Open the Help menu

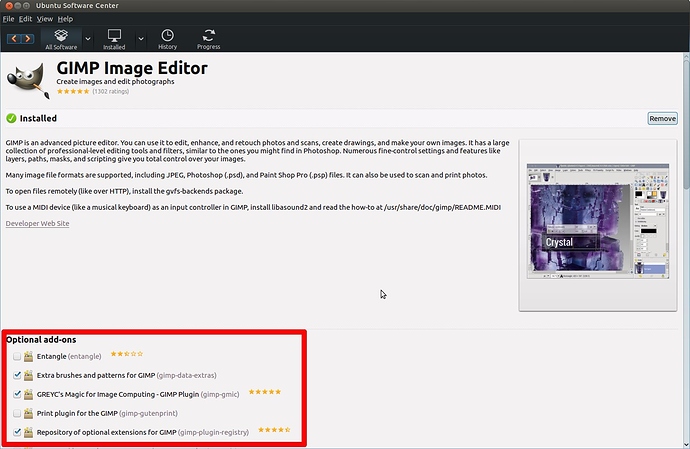[x=65, y=19]
